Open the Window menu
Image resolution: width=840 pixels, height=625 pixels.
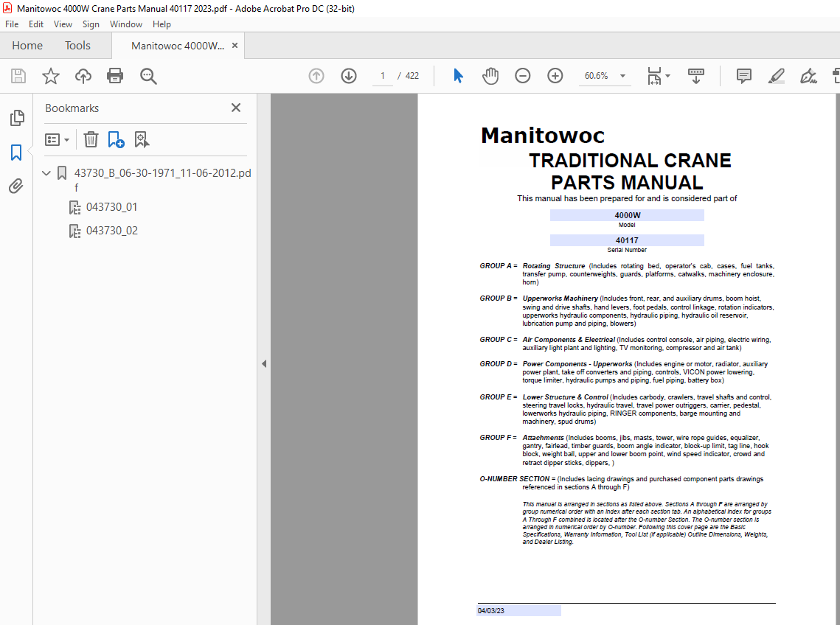(x=126, y=24)
